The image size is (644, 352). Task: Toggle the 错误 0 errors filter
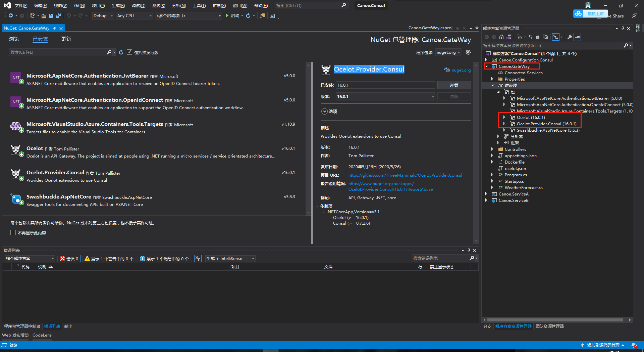click(x=69, y=259)
